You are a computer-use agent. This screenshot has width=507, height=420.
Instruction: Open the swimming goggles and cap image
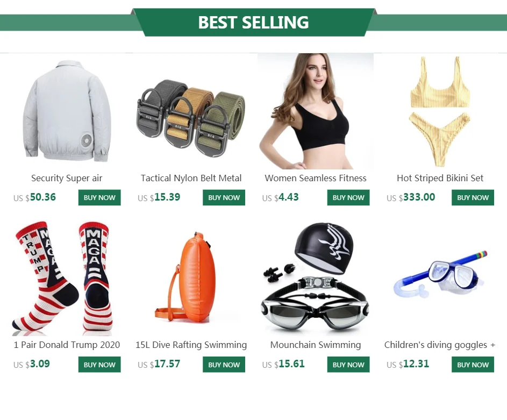point(316,278)
